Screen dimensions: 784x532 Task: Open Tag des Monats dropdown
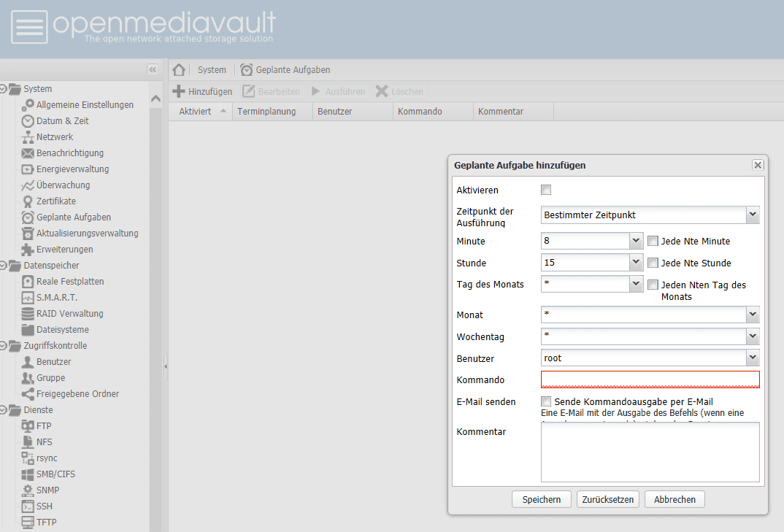(x=636, y=284)
